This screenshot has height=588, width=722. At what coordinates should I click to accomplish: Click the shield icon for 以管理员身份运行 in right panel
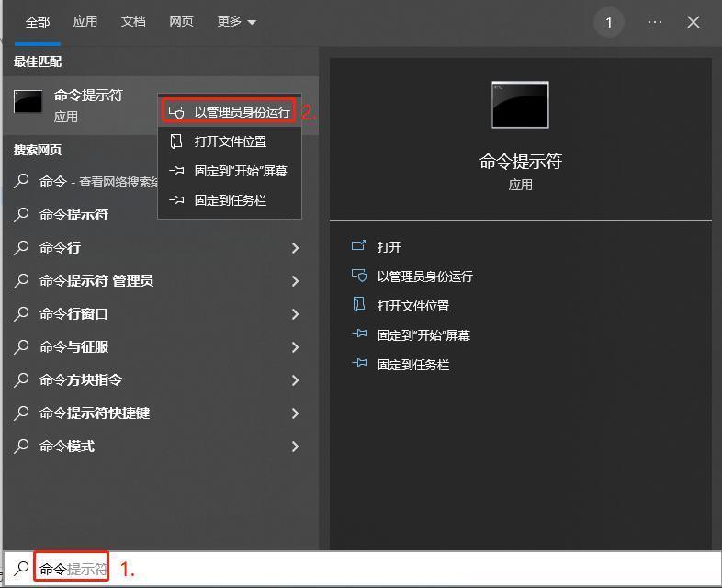[358, 276]
